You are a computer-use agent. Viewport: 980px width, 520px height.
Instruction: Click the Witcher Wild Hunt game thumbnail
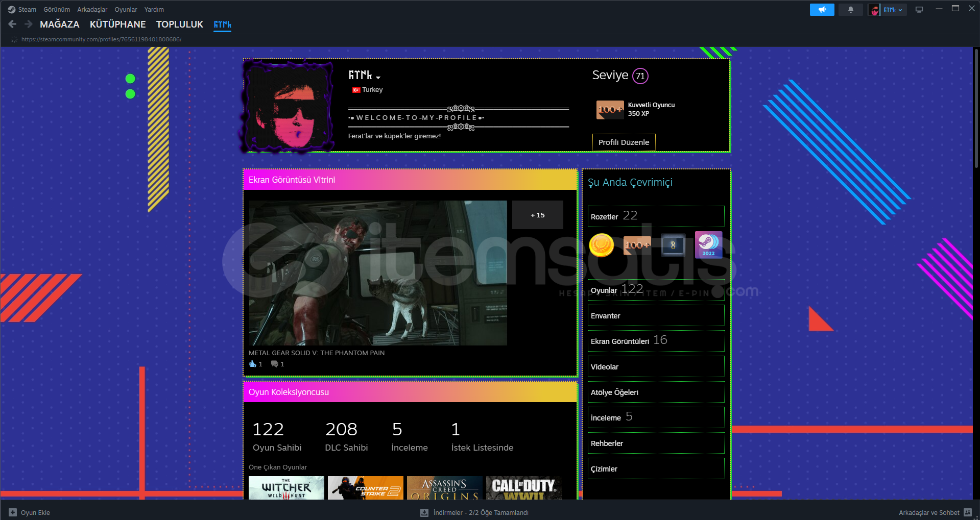(286, 488)
